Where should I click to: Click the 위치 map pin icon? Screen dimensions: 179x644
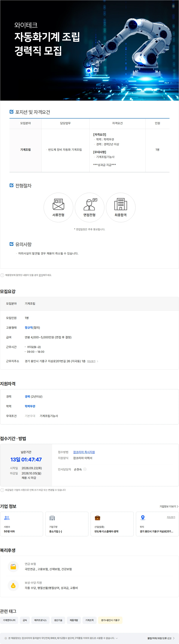coord(143,518)
